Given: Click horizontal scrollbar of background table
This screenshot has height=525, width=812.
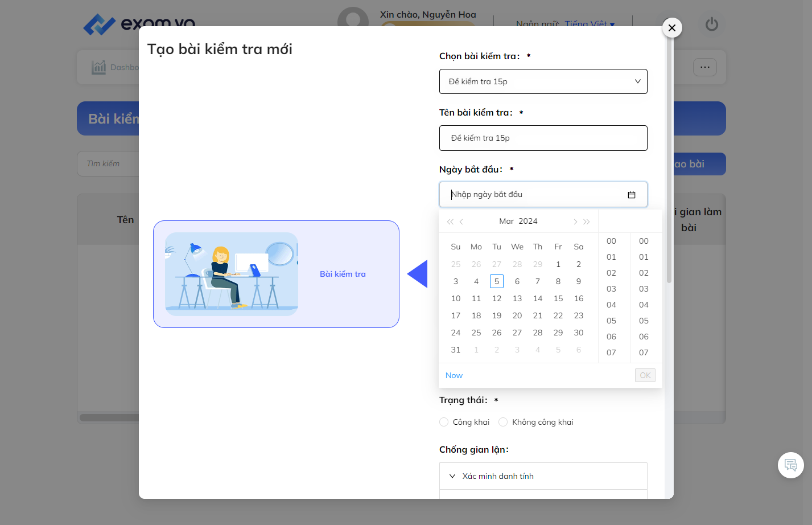Looking at the screenshot, I should click(109, 417).
